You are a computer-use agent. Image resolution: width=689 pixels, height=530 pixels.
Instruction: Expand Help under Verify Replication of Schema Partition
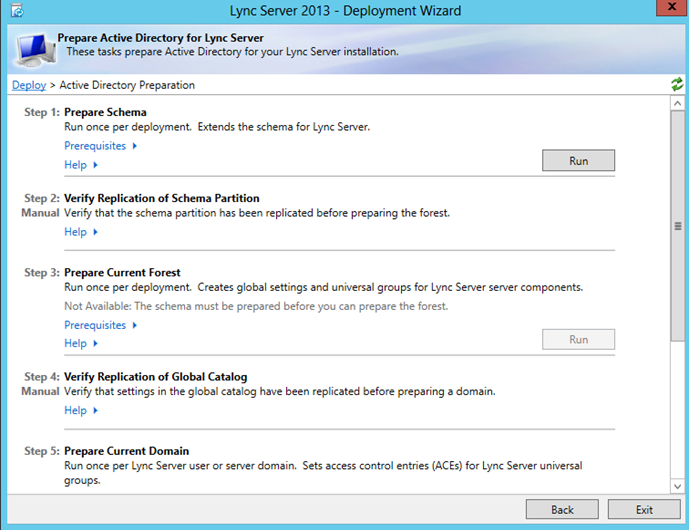pyautogui.click(x=81, y=232)
